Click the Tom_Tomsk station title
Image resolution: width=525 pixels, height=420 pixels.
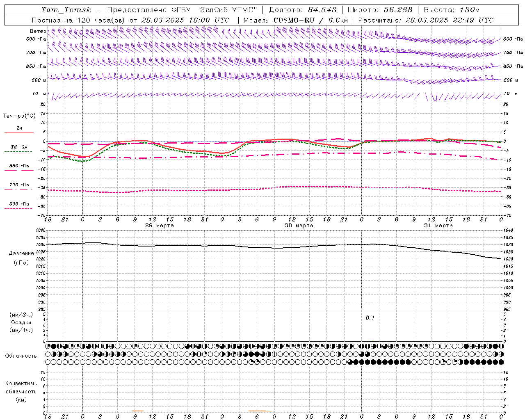tap(66, 10)
